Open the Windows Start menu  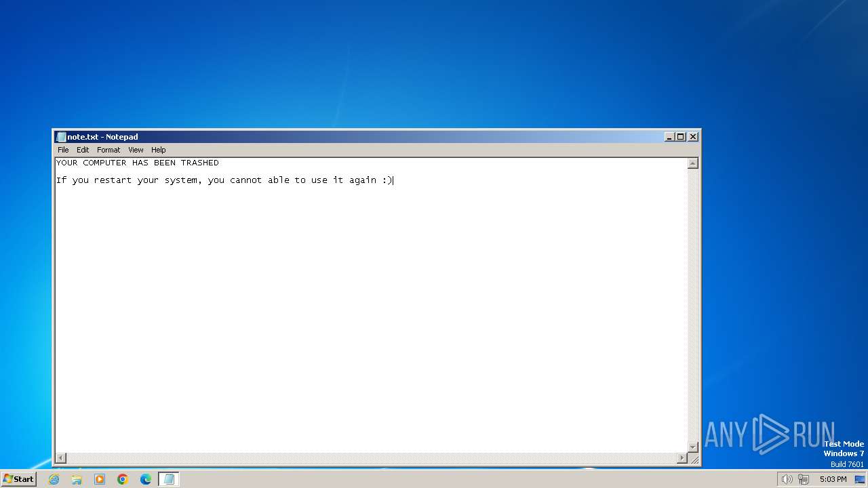[18, 479]
